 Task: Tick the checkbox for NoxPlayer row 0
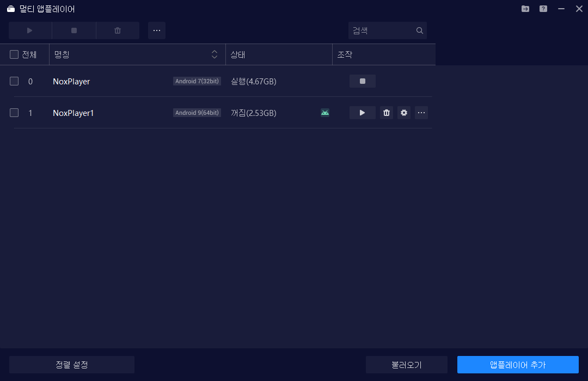tap(14, 81)
